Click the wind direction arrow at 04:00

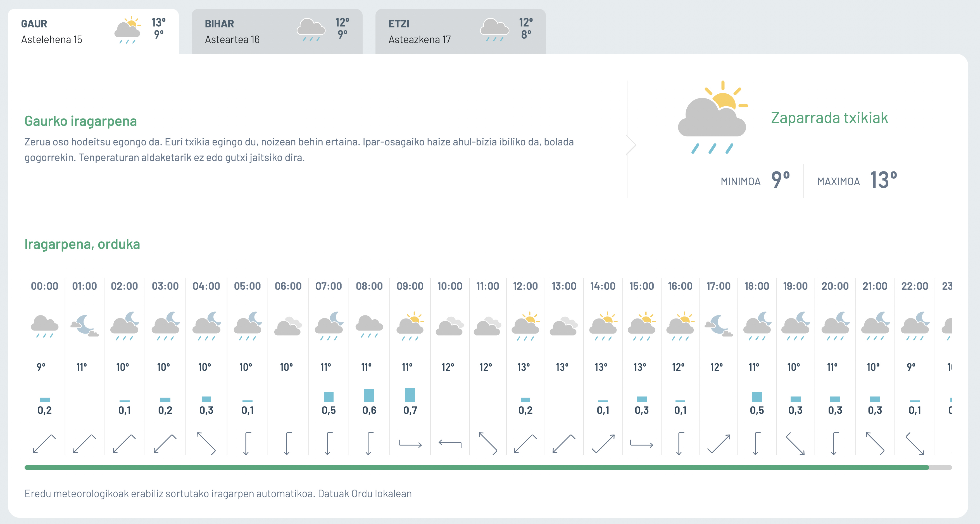[206, 444]
